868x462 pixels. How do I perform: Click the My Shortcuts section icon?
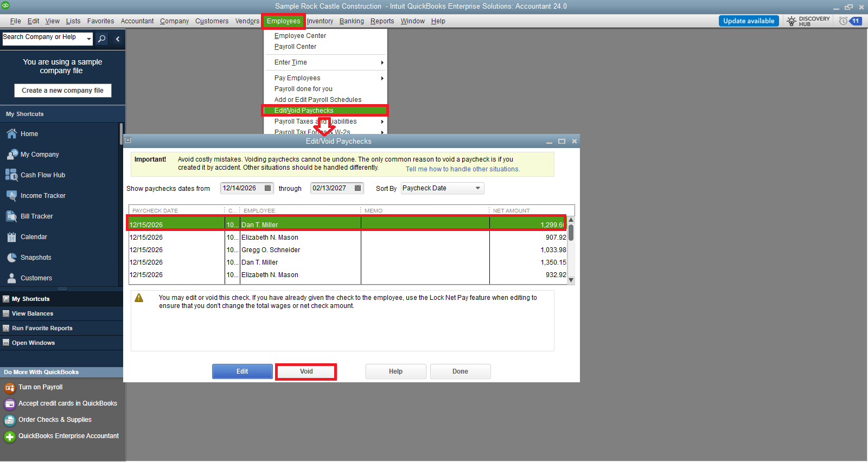[x=6, y=299]
